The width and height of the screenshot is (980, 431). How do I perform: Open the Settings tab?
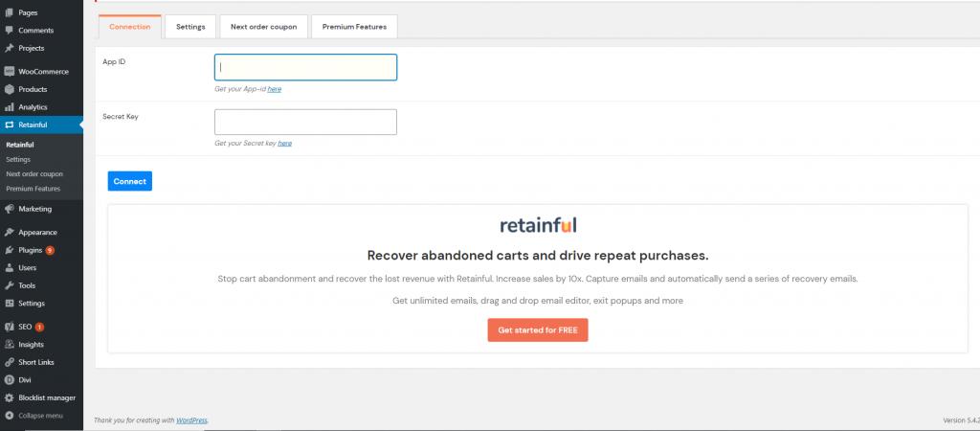190,27
